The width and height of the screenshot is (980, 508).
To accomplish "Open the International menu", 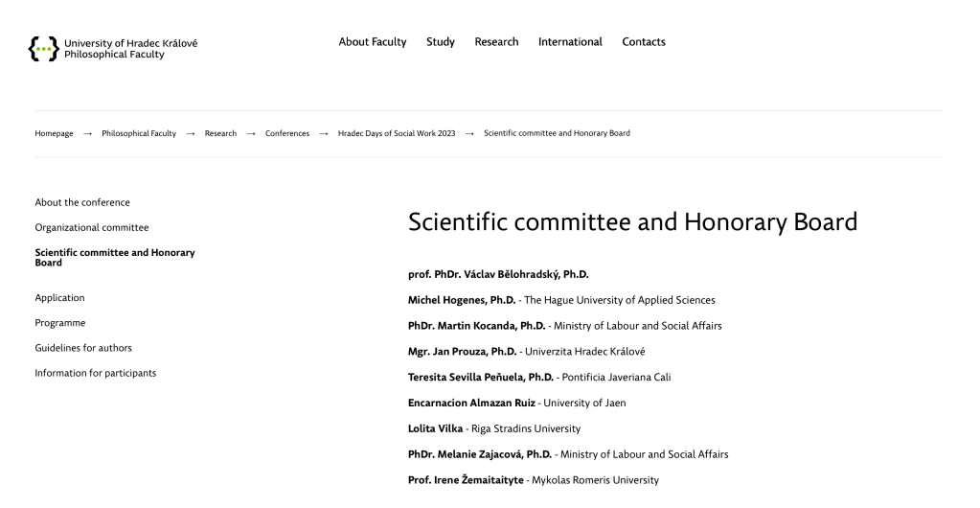I will pyautogui.click(x=570, y=42).
